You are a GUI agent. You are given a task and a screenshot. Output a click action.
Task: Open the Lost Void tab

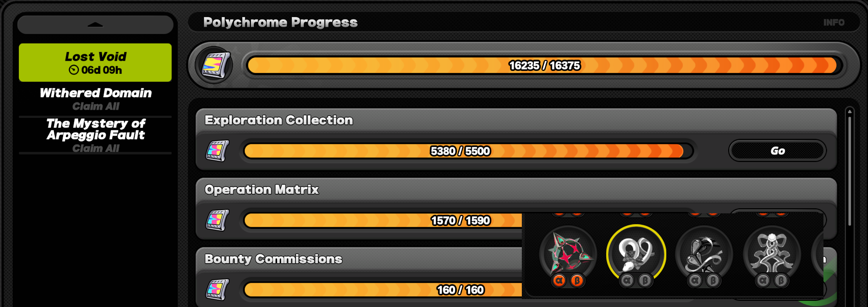pyautogui.click(x=95, y=63)
